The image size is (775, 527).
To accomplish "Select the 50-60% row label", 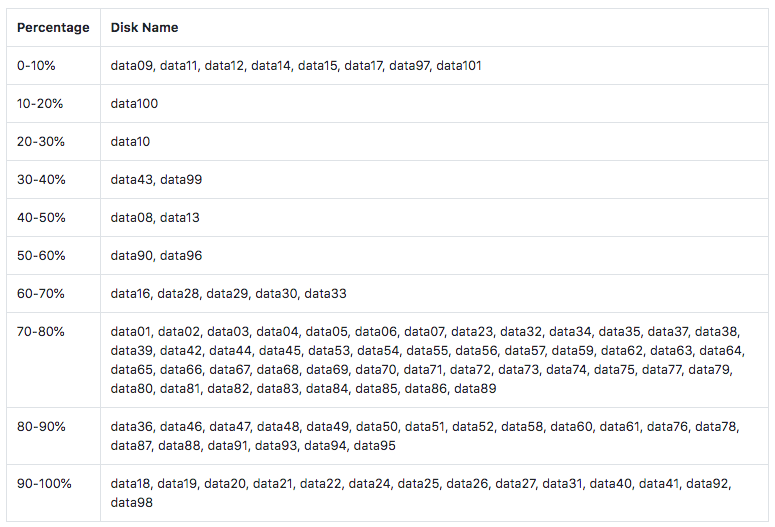I will pyautogui.click(x=41, y=256).
